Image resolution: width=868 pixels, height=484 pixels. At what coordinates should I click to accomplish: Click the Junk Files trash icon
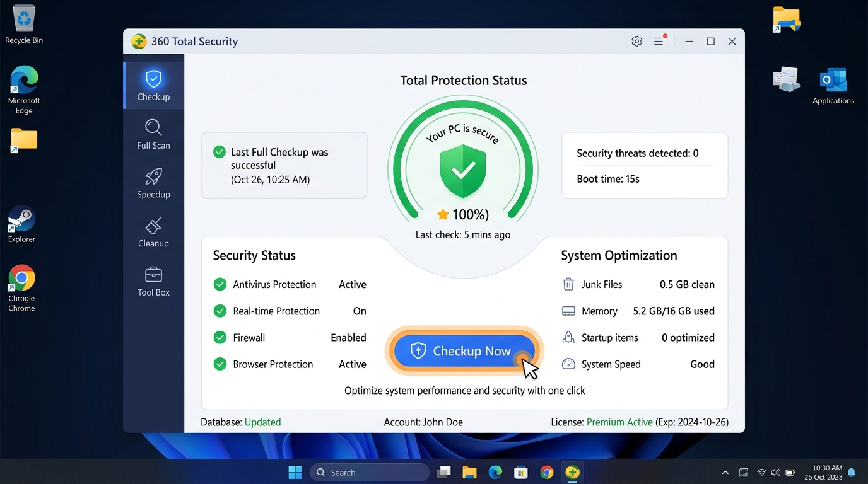tap(568, 284)
